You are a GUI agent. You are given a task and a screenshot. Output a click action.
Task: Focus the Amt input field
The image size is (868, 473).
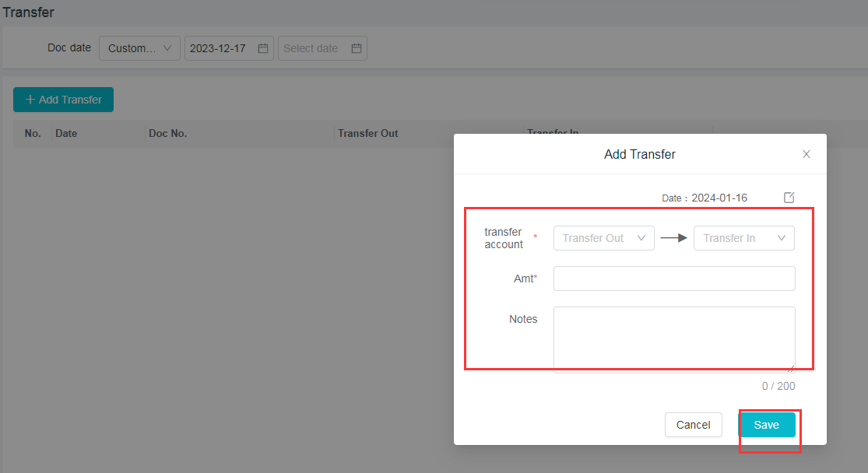tap(674, 279)
